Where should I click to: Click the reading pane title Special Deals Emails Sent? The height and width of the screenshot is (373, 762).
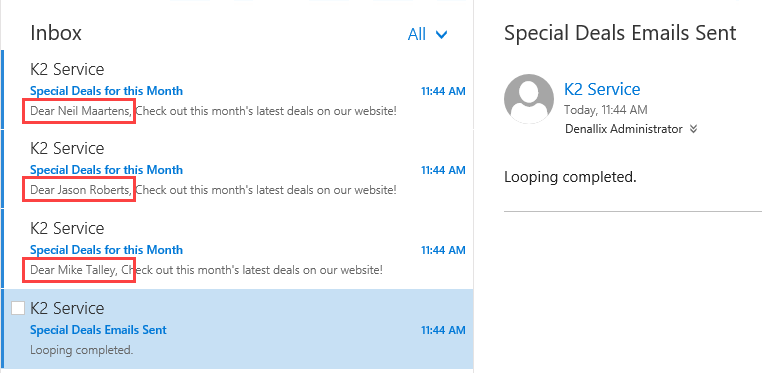620,33
